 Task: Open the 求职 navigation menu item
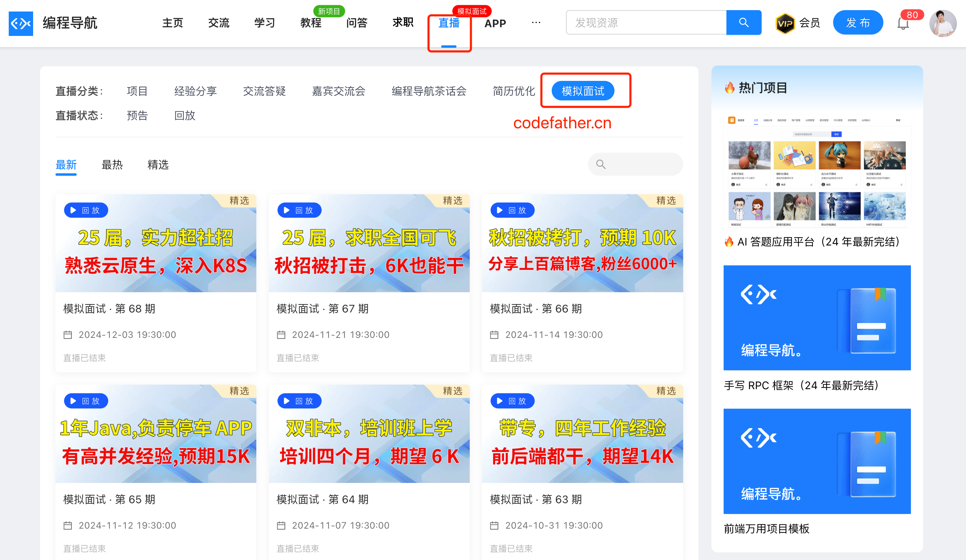[402, 23]
